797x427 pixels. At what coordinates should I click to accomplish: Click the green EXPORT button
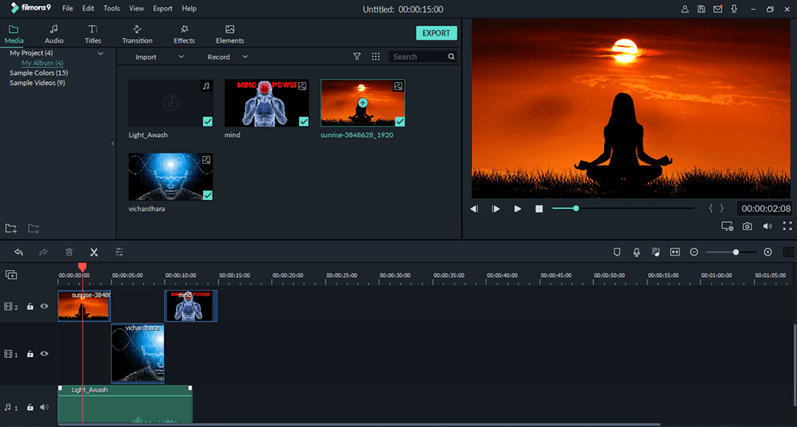pos(436,33)
